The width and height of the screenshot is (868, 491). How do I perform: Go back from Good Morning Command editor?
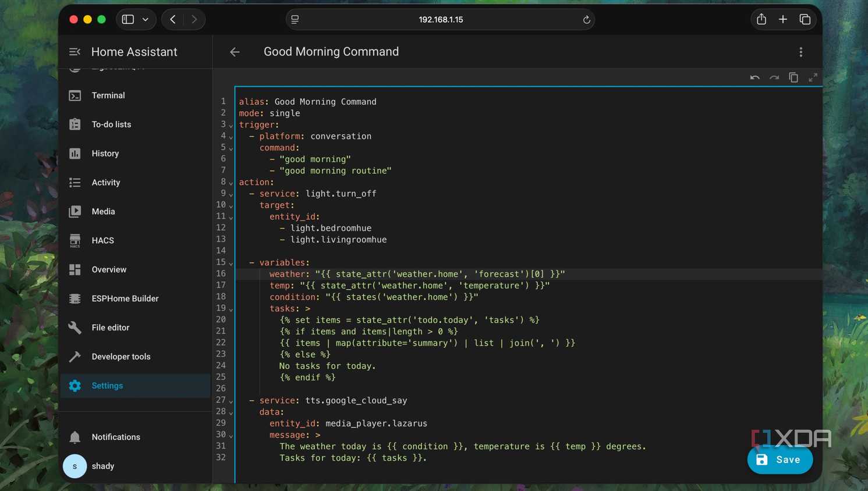pyautogui.click(x=235, y=52)
